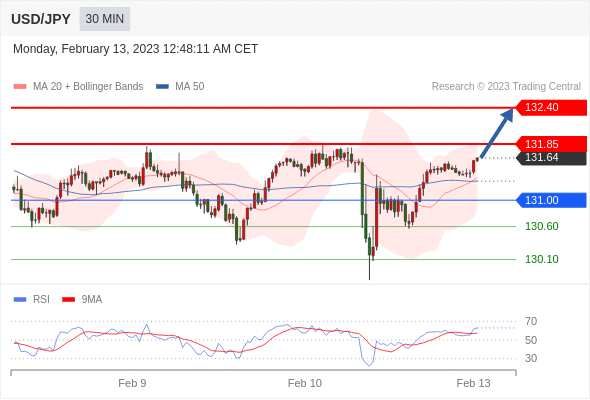
Task: Click the 132.40 resistance price tag
Action: click(x=550, y=108)
